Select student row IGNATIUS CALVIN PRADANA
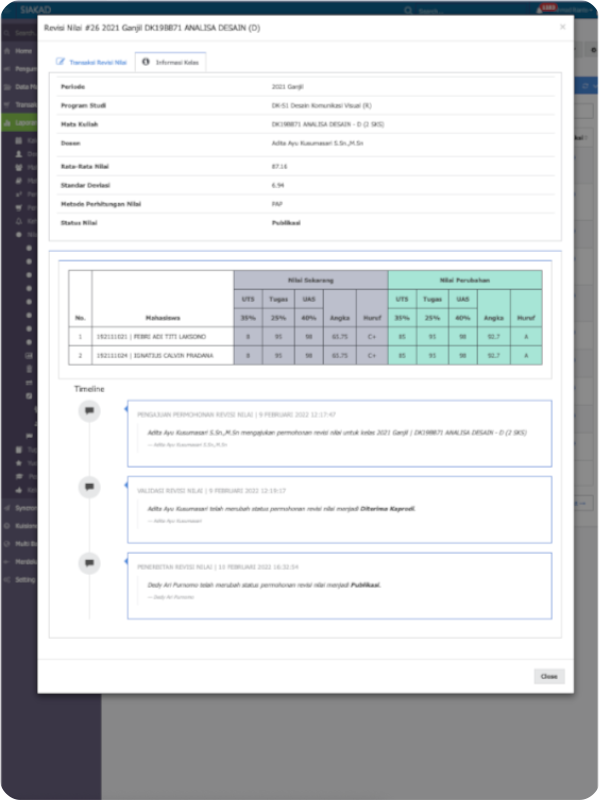 tap(154, 356)
